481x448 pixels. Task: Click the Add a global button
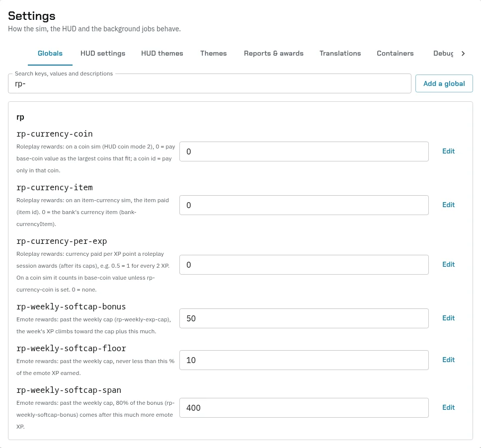pyautogui.click(x=444, y=83)
